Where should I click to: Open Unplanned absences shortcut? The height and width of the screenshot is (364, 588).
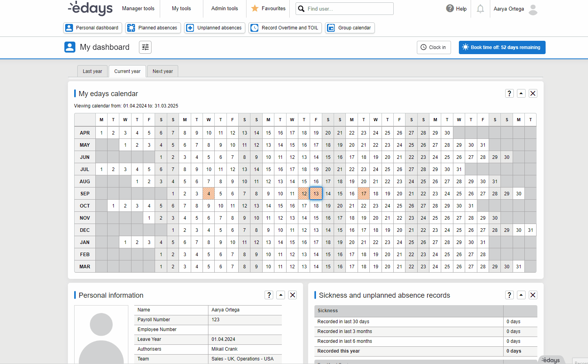(x=215, y=28)
